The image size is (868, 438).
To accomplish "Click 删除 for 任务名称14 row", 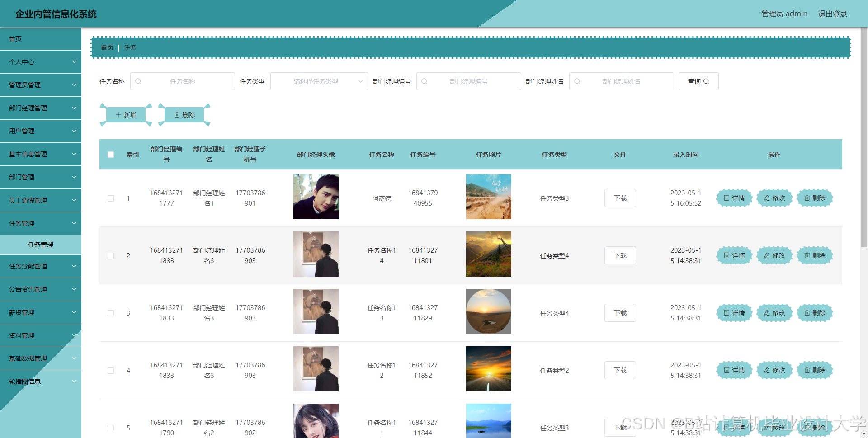I will tap(815, 255).
